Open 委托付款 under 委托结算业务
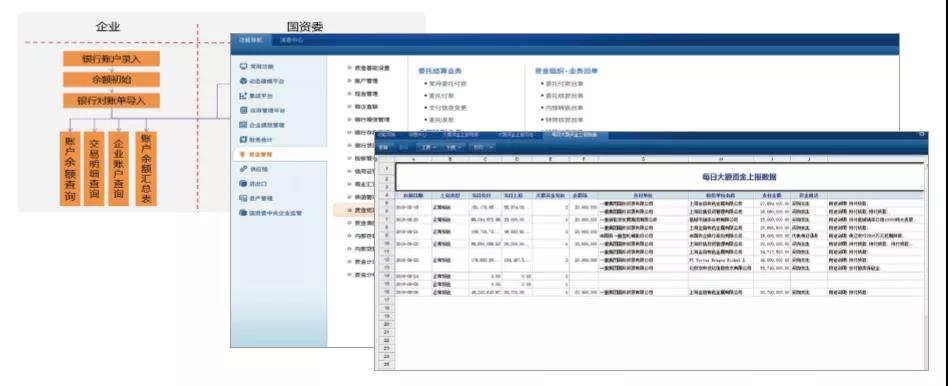The height and width of the screenshot is (386, 948). tap(440, 96)
